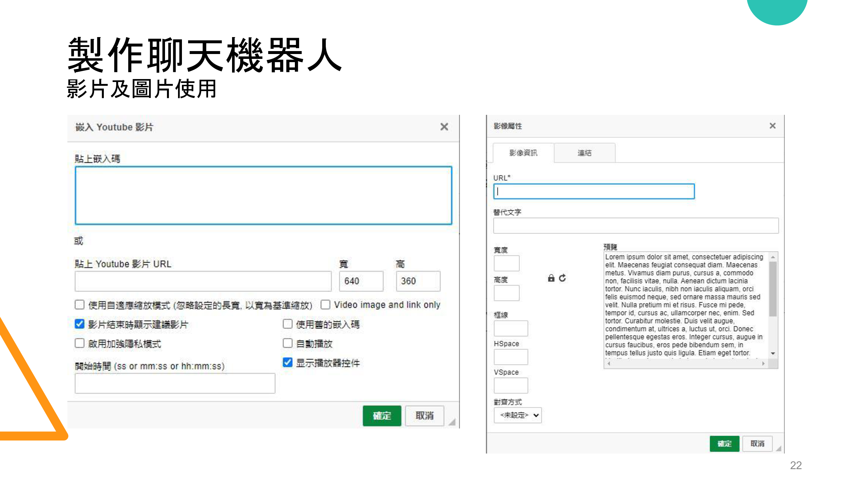Enable 自動播放 checkbox

(x=287, y=344)
